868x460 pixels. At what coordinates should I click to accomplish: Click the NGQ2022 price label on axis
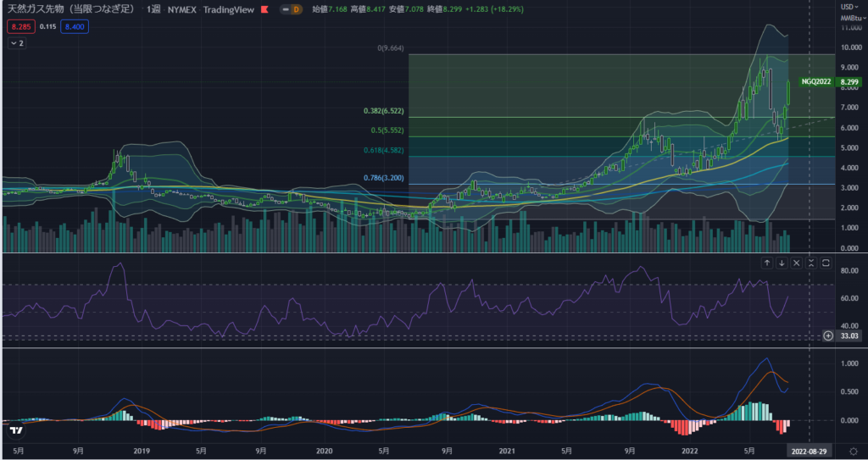point(815,82)
